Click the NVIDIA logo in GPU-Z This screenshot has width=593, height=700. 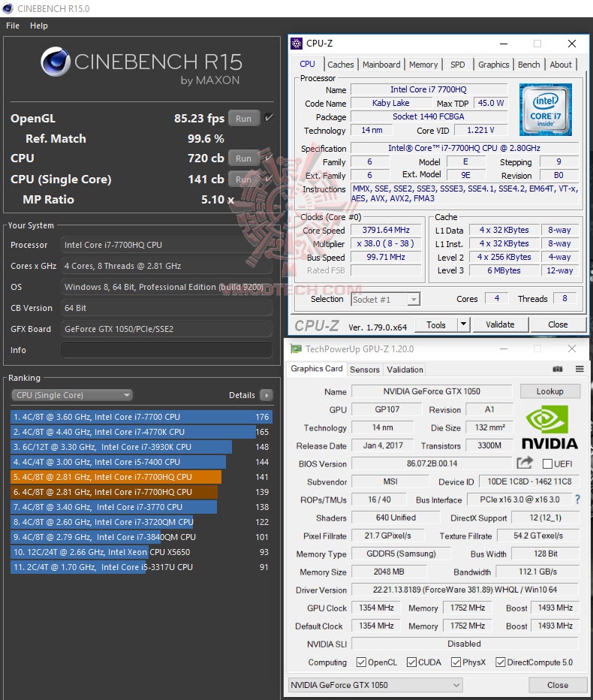click(549, 427)
